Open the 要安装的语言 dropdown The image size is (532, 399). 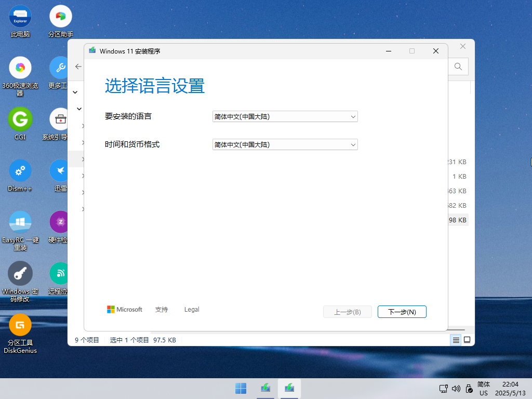[285, 116]
